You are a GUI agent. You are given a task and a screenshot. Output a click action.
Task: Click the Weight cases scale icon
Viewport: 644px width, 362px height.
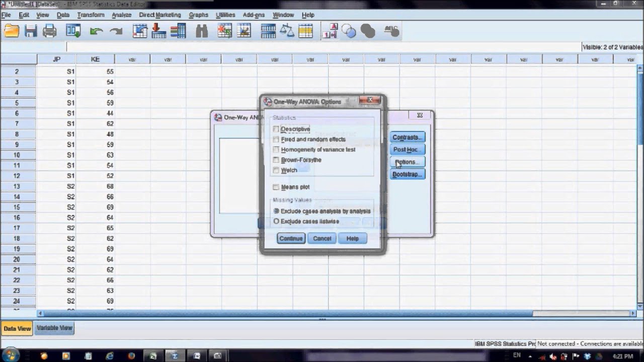pyautogui.click(x=287, y=31)
